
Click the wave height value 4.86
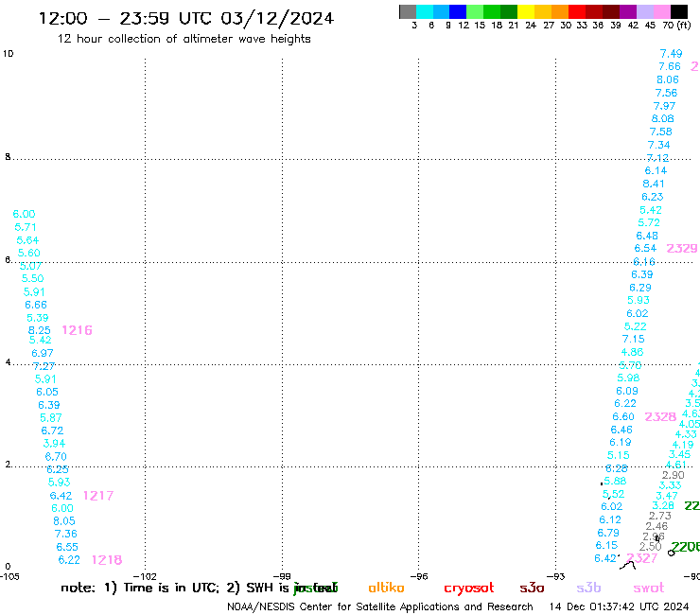point(632,352)
